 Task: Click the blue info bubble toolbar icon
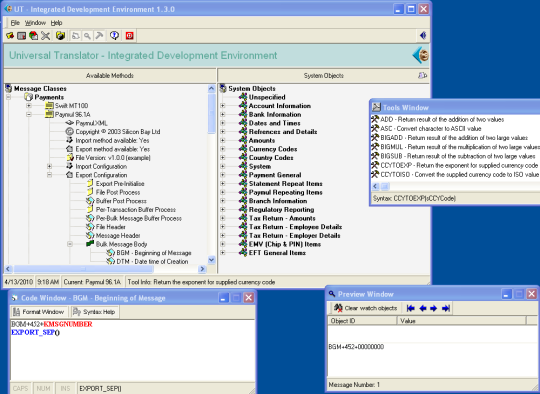114,35
